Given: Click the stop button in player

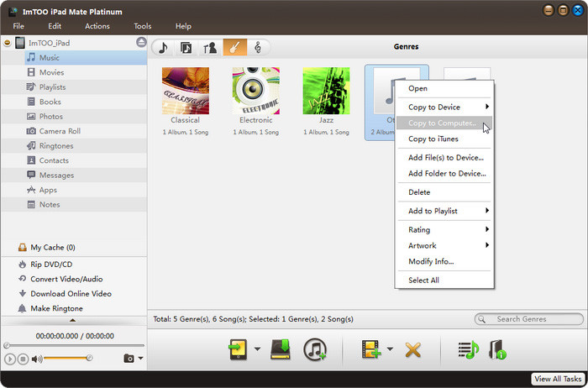Looking at the screenshot, I should [23, 359].
